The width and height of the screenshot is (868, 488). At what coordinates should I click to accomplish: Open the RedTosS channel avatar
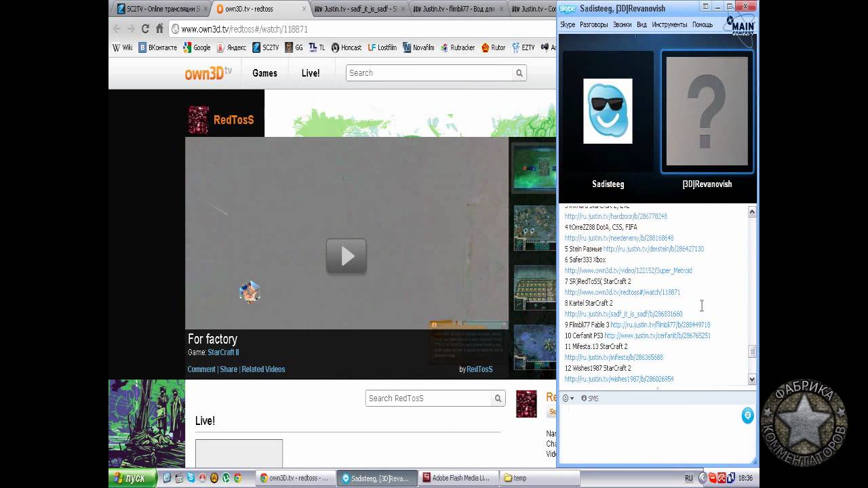[198, 120]
